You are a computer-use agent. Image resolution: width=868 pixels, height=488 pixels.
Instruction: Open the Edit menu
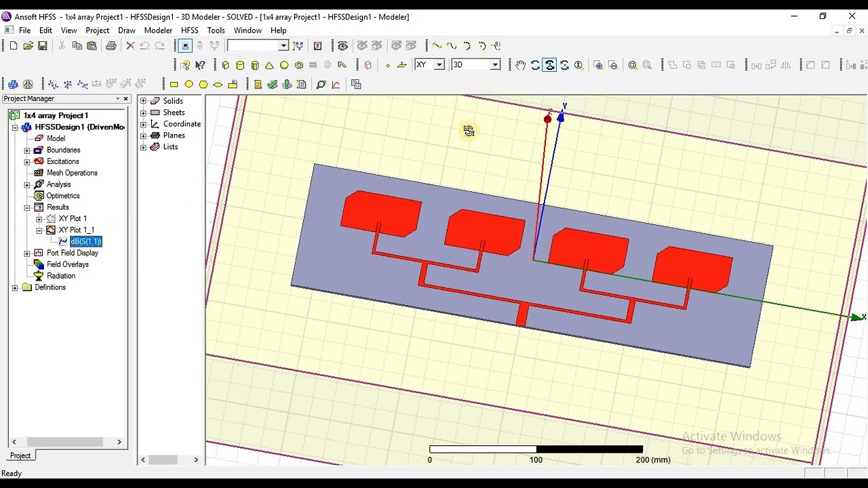(45, 30)
